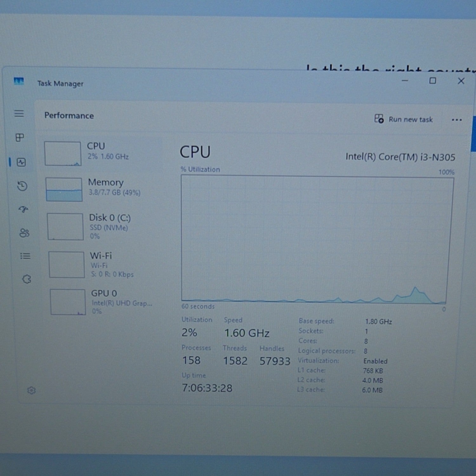This screenshot has width=476, height=476.
Task: Minimize the Task Manager window
Action: (x=405, y=81)
